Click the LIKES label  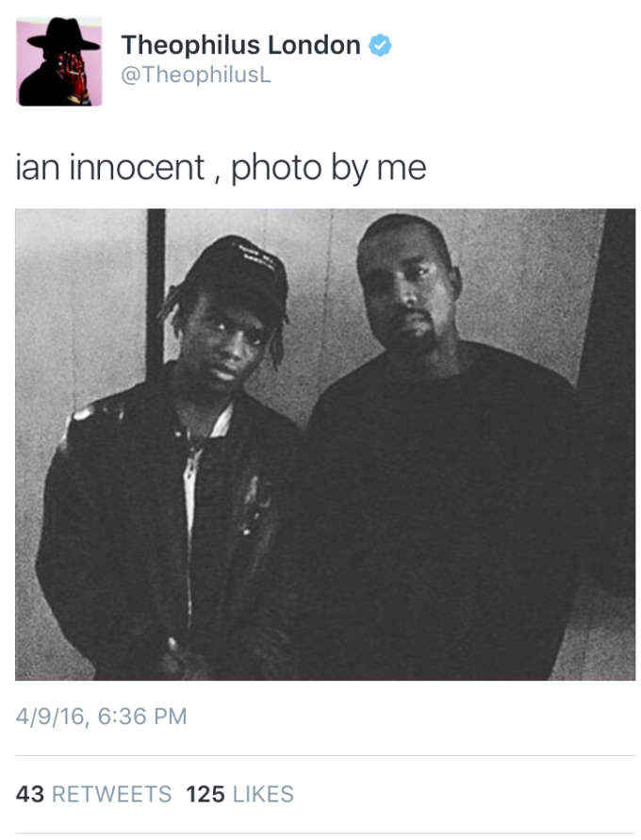pyautogui.click(x=263, y=794)
